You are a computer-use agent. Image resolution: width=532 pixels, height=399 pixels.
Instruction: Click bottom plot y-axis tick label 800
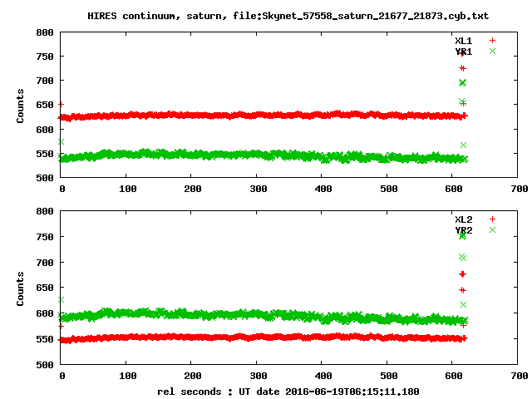[45, 211]
